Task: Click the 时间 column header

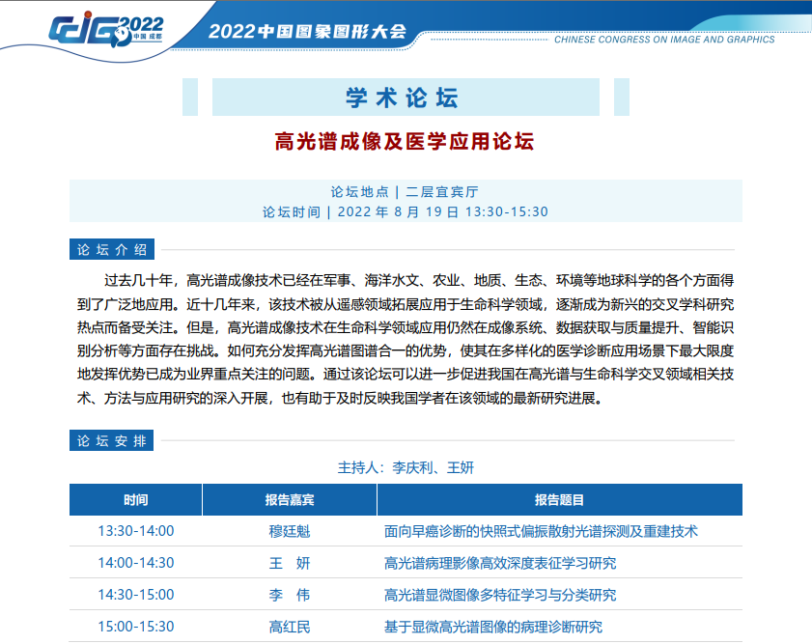Action: (135, 500)
